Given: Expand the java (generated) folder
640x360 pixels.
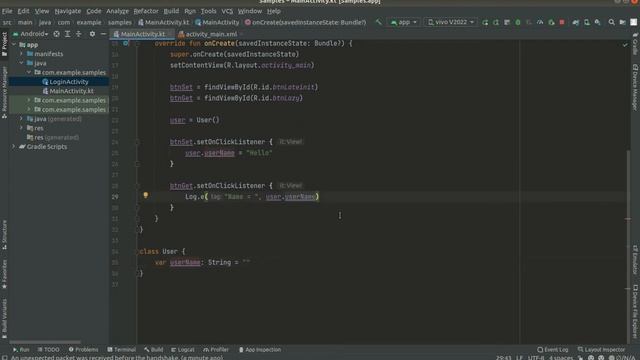Looking at the screenshot, I should [22, 119].
